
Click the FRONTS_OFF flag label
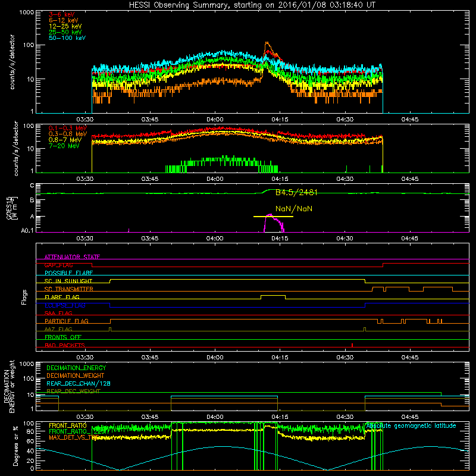pos(63,337)
